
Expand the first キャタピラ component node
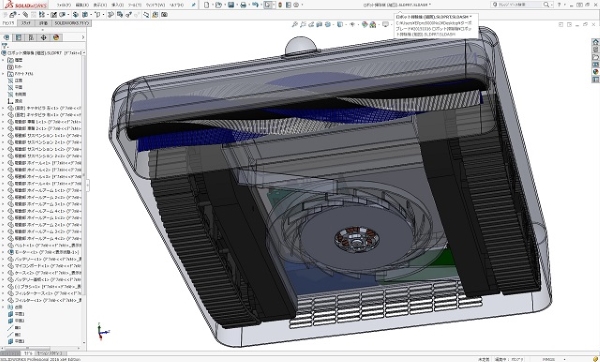point(3,108)
